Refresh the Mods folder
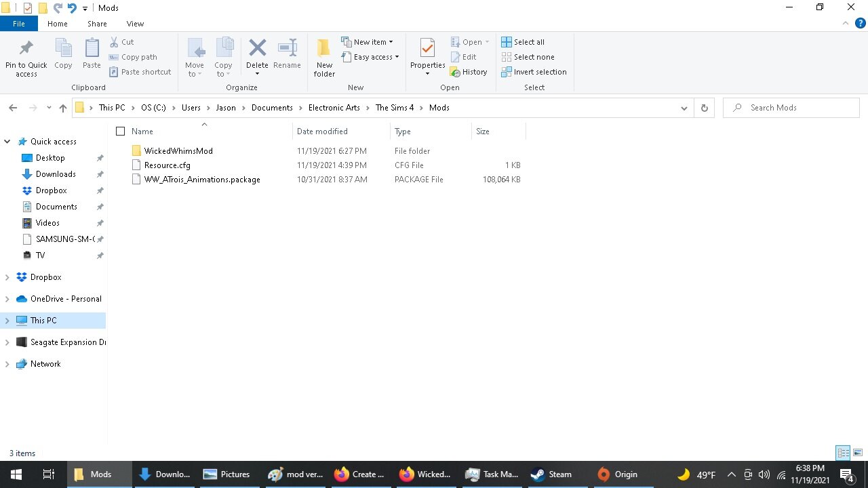 tap(704, 108)
